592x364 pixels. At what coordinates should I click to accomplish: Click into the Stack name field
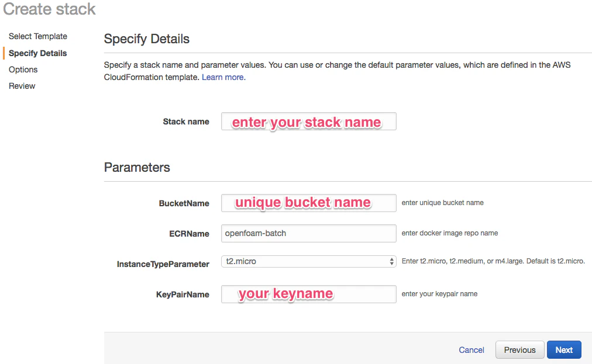click(309, 122)
